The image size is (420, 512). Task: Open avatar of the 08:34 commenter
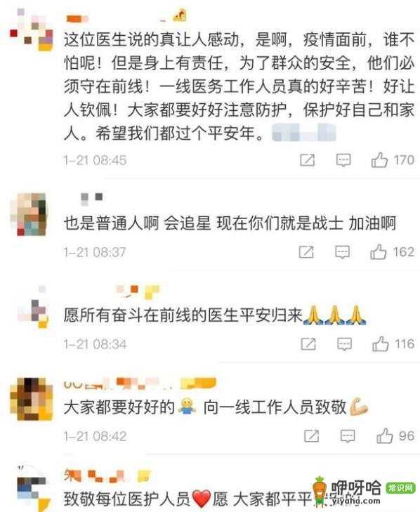click(x=33, y=307)
